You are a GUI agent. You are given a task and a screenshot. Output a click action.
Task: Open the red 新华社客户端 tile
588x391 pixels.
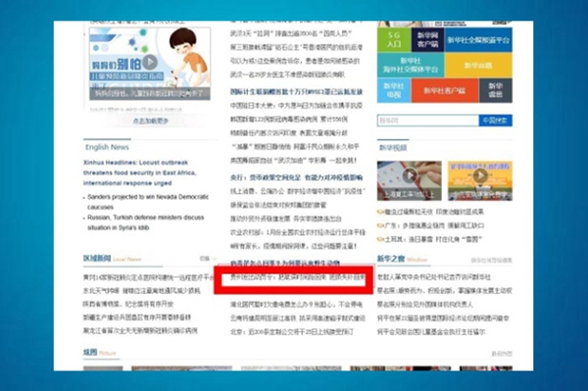tap(445, 90)
